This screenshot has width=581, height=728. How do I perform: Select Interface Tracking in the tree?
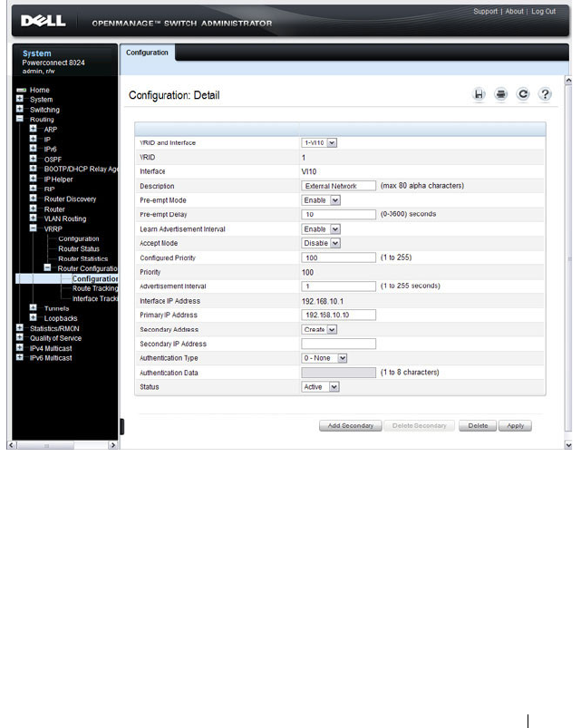tap(95, 298)
